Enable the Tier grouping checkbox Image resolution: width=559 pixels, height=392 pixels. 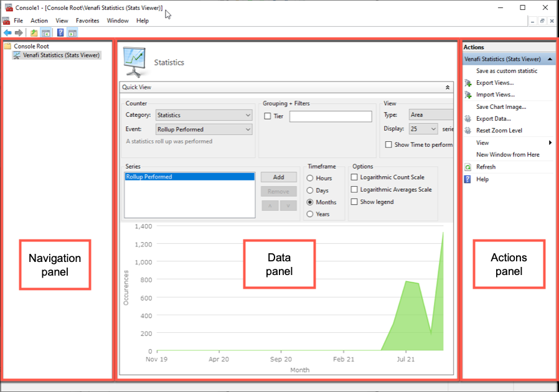[x=268, y=116]
